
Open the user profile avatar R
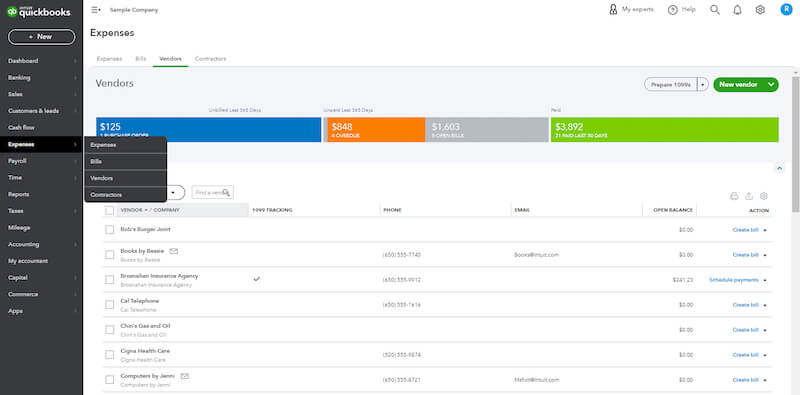(x=786, y=9)
